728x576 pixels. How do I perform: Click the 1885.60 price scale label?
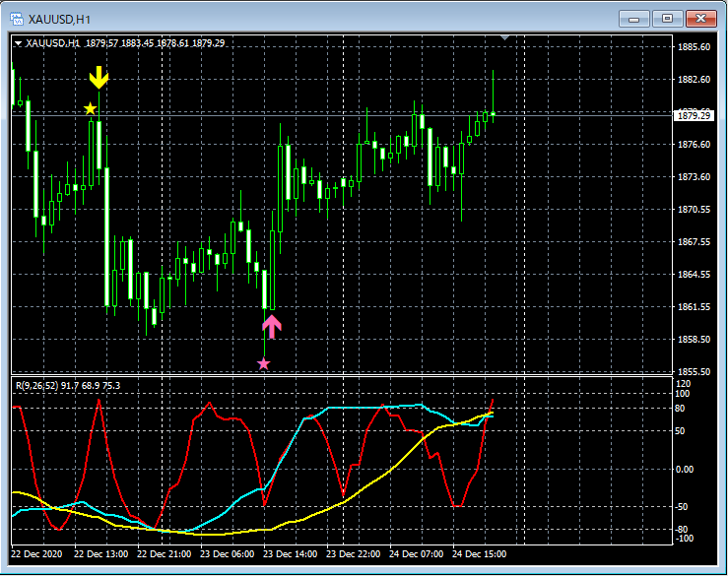(694, 47)
